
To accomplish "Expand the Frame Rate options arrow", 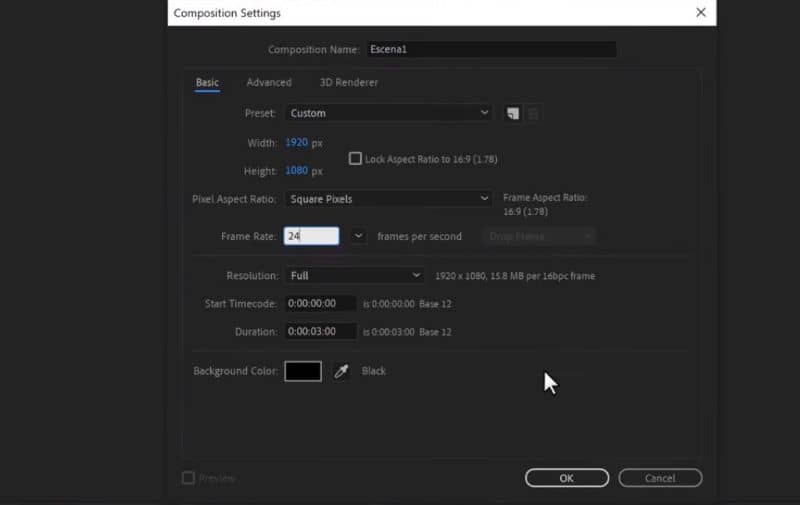I will pos(358,236).
